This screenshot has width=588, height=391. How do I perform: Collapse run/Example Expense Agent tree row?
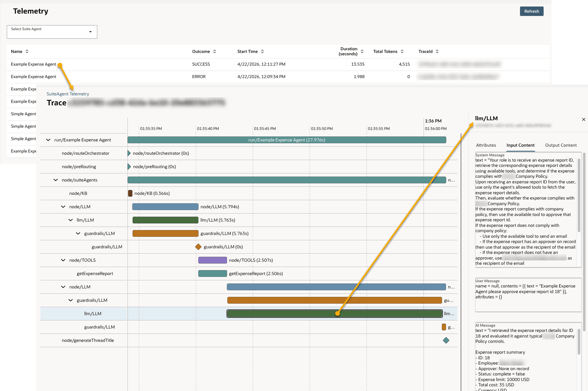click(48, 140)
